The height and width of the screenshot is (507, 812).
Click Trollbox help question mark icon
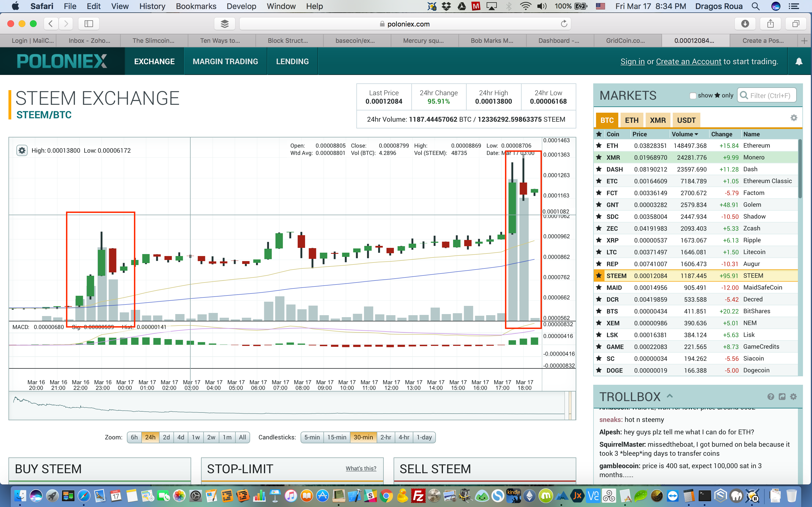[x=770, y=397]
